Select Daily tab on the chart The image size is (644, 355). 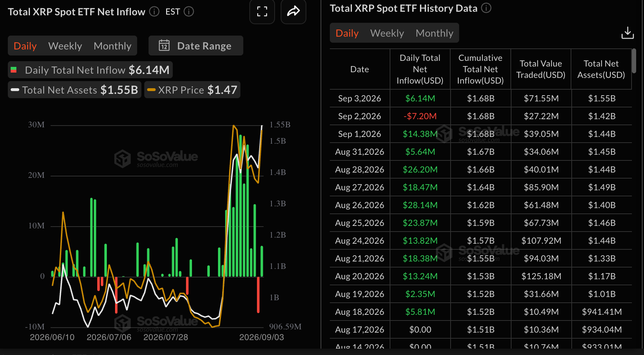pyautogui.click(x=25, y=46)
